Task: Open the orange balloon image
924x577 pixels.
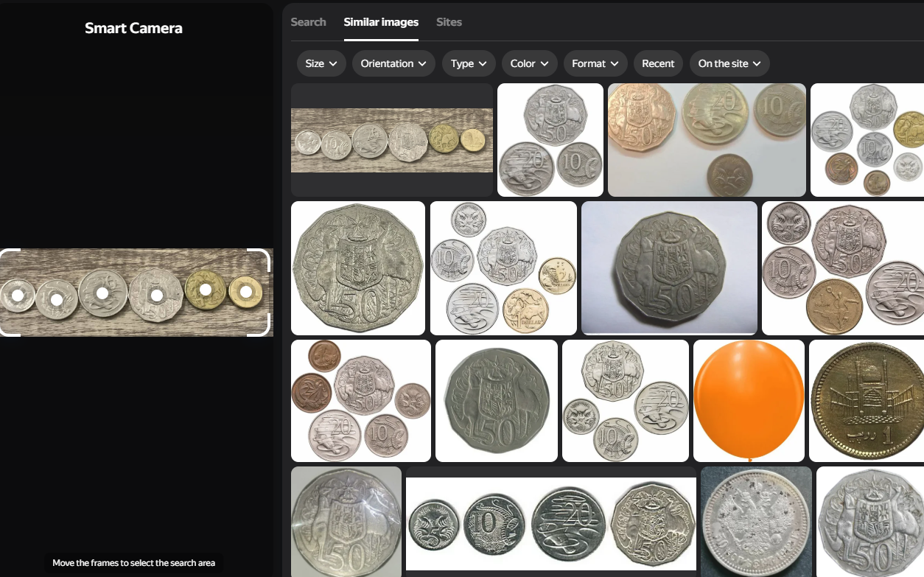Action: click(749, 401)
